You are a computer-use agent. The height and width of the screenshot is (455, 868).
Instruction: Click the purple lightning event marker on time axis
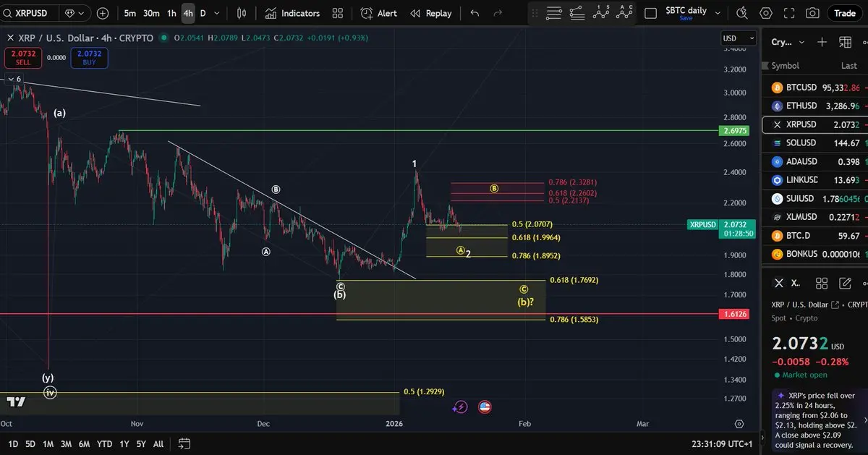tap(461, 407)
